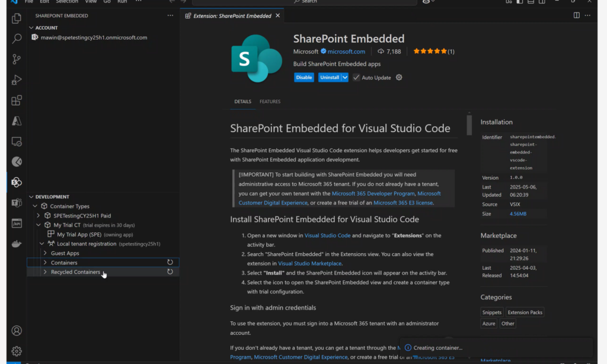Open the Visual Studio Code link
The image size is (607, 364).
tap(327, 235)
